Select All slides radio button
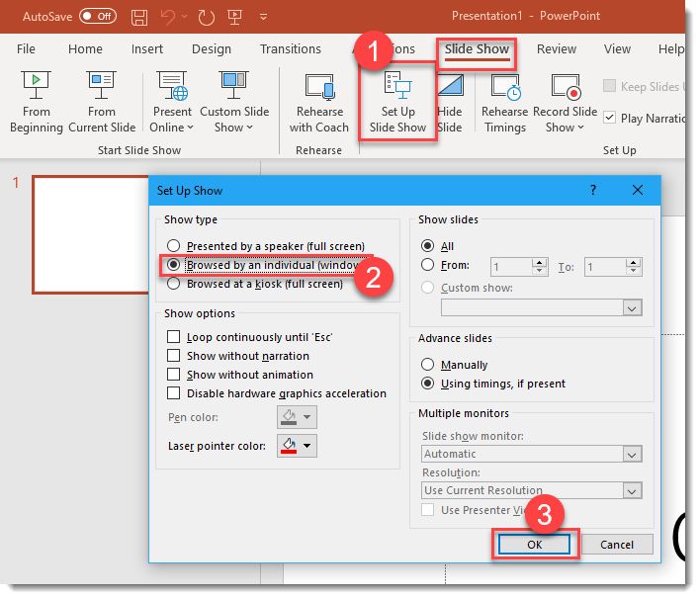 click(427, 245)
